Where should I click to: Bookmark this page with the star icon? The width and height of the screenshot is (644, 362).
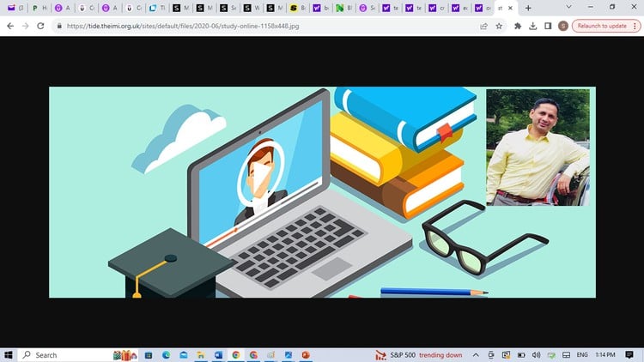[499, 26]
